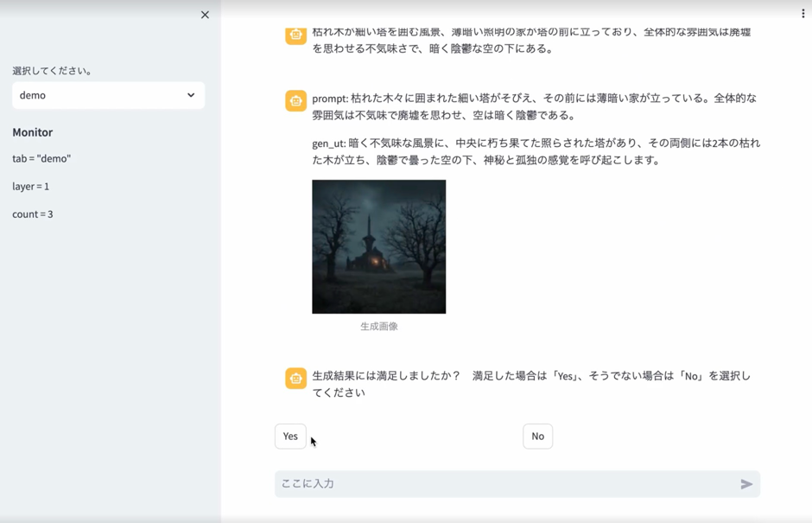Open the generated dark tower image

tap(378, 246)
